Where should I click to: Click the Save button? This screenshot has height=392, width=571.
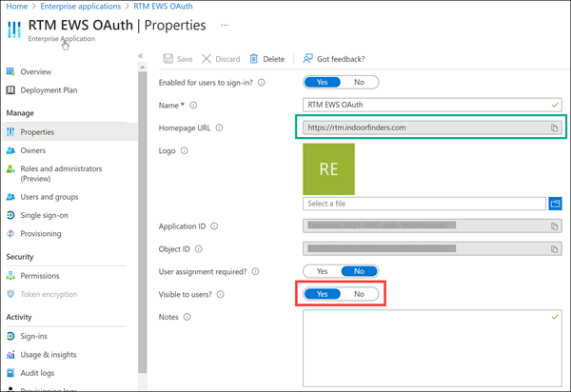click(178, 59)
